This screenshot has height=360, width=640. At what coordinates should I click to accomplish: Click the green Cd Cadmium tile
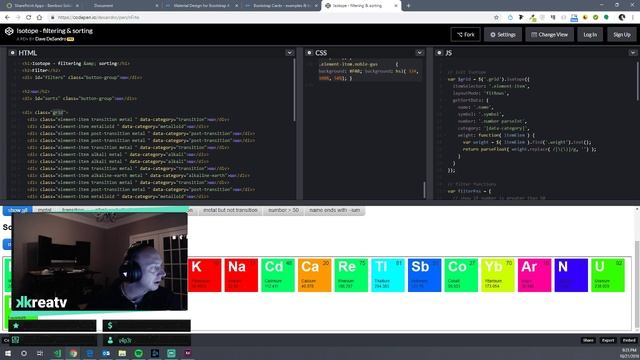tap(278, 275)
